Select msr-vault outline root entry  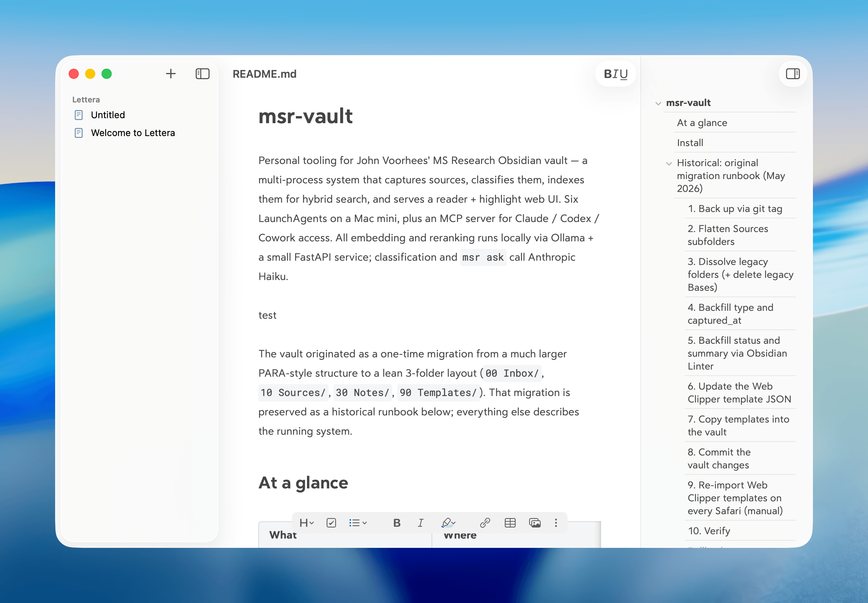point(688,103)
